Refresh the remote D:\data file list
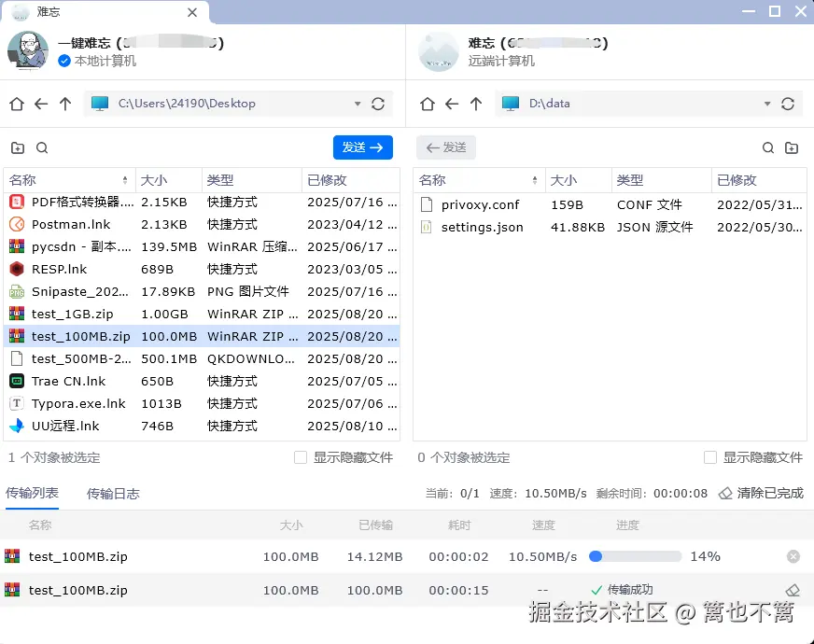The width and height of the screenshot is (814, 644). pos(787,104)
